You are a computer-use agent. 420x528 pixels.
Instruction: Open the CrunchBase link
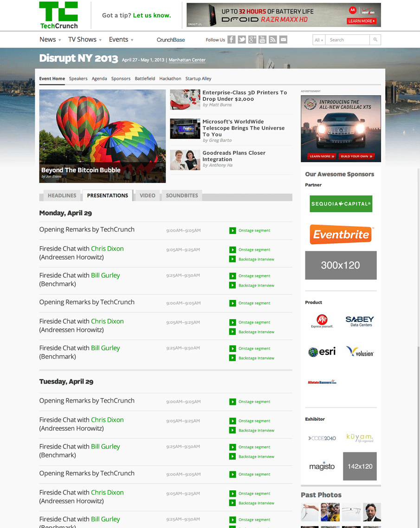click(171, 40)
